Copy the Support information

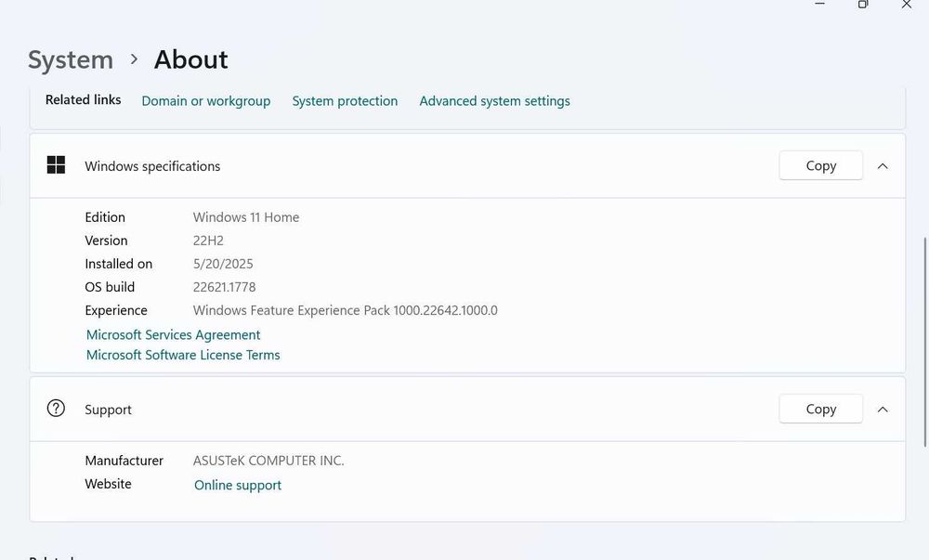pyautogui.click(x=820, y=409)
